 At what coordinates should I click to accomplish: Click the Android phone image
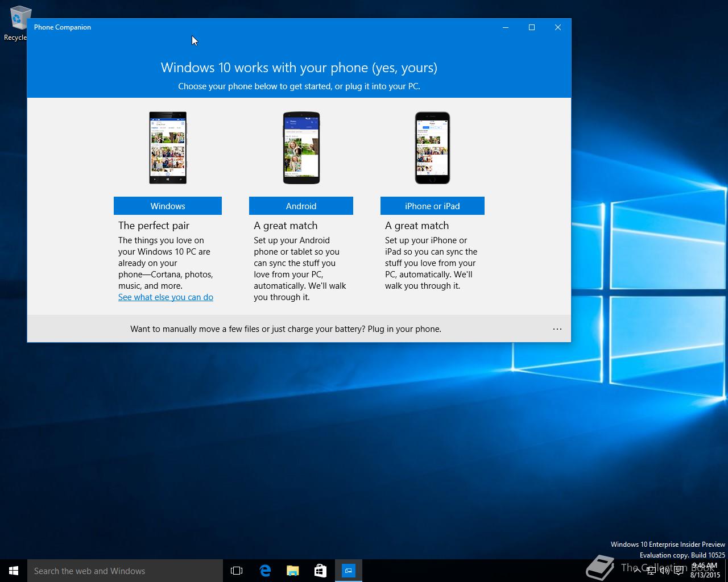click(301, 148)
